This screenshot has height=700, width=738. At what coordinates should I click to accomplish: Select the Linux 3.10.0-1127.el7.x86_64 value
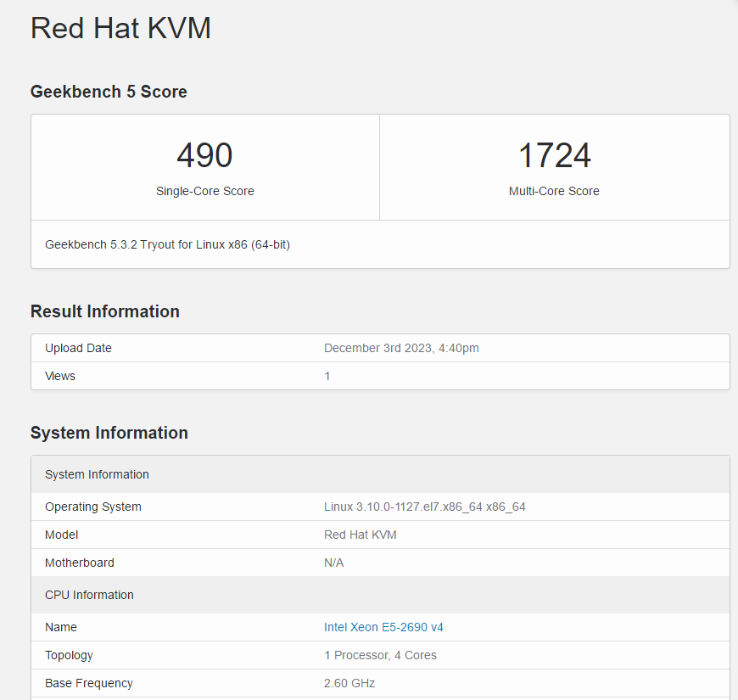[x=424, y=507]
